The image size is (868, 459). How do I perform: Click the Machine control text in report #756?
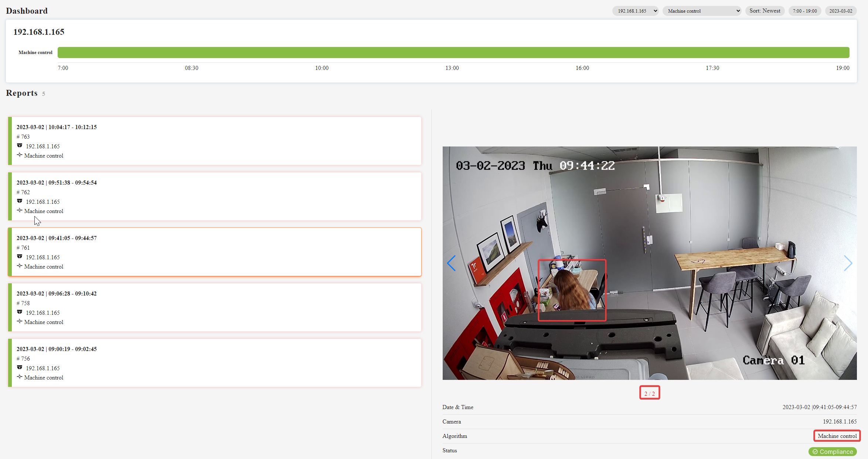point(44,377)
